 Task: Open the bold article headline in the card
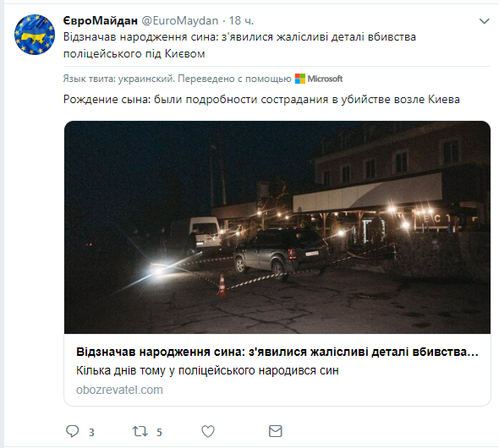pyautogui.click(x=277, y=352)
